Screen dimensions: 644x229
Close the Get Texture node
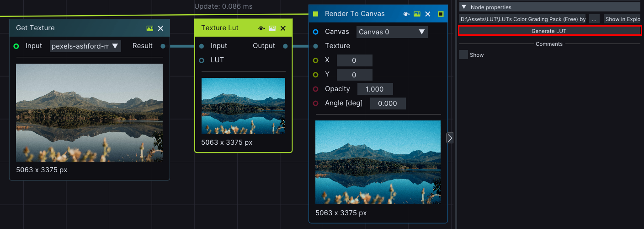(160, 28)
